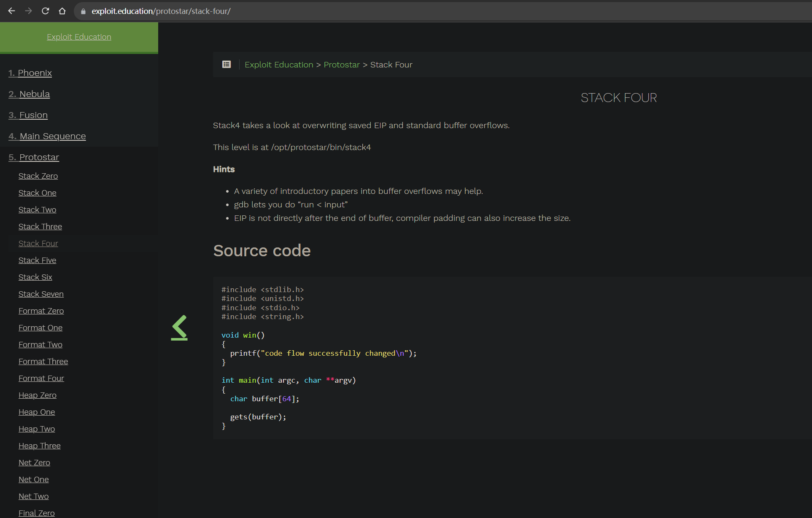Image resolution: width=812 pixels, height=518 pixels.
Task: Click the left chevron collapse icon
Action: (179, 327)
